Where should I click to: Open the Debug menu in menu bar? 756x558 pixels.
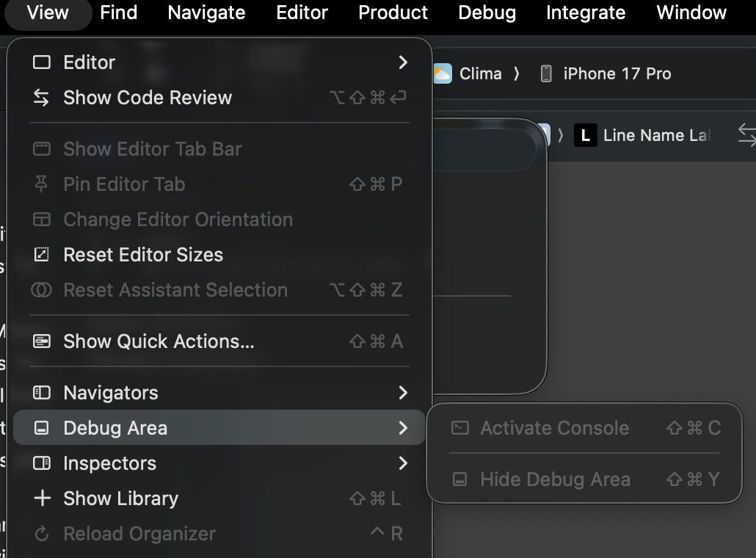coord(487,12)
